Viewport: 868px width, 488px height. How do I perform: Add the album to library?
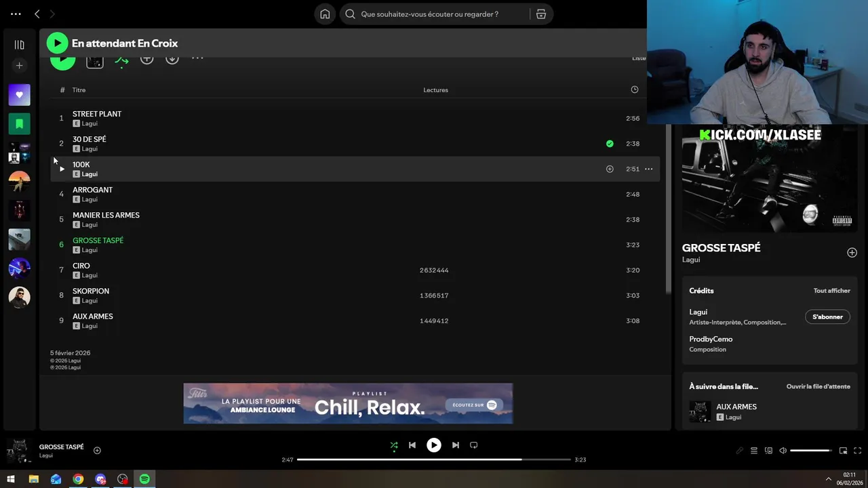coord(146,59)
